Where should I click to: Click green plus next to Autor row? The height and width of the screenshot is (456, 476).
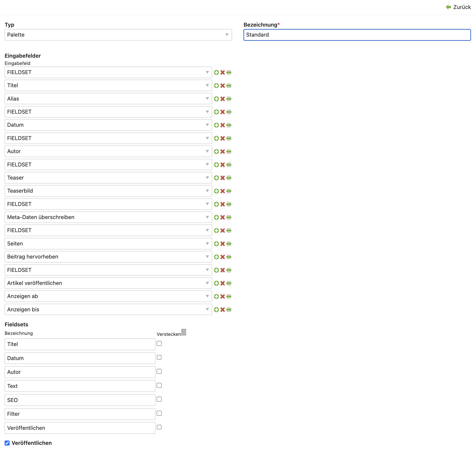216,152
